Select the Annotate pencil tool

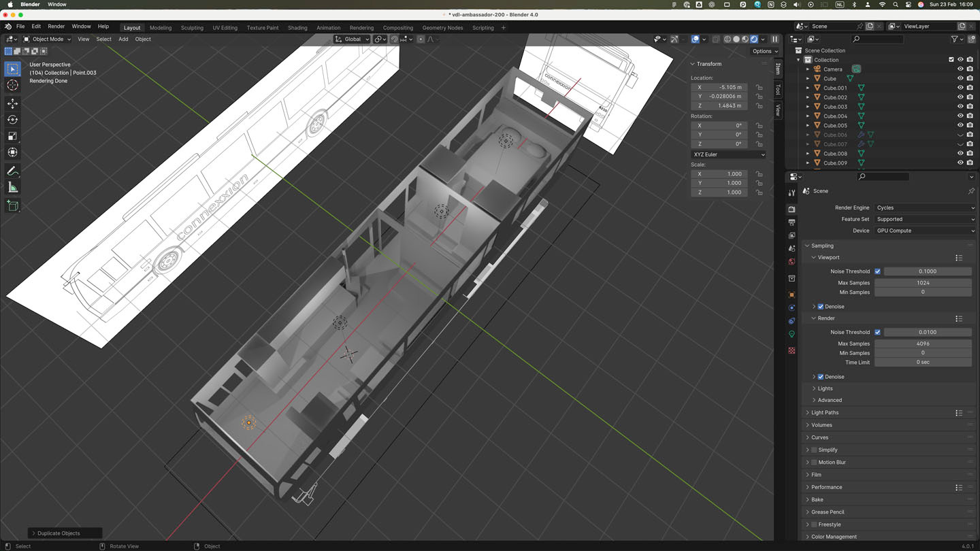coord(12,171)
